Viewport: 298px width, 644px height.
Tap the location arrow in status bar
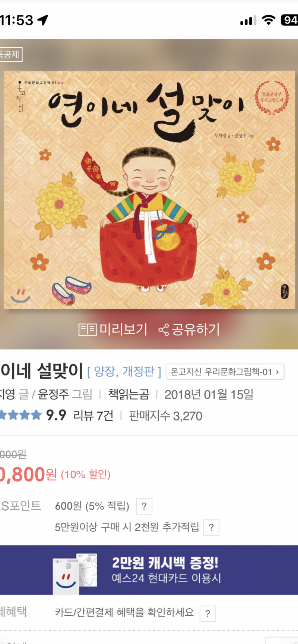click(x=43, y=20)
